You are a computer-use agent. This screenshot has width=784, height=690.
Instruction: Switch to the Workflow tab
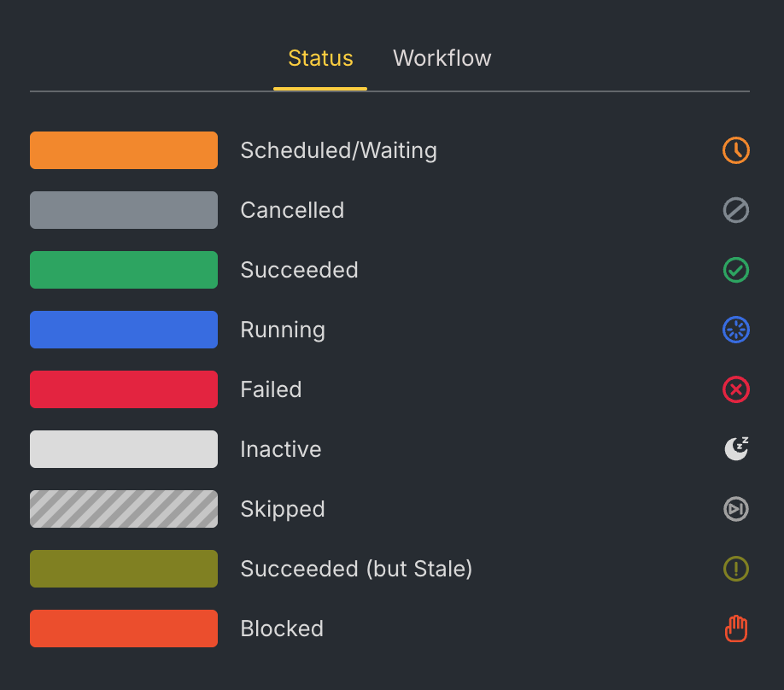tap(442, 58)
